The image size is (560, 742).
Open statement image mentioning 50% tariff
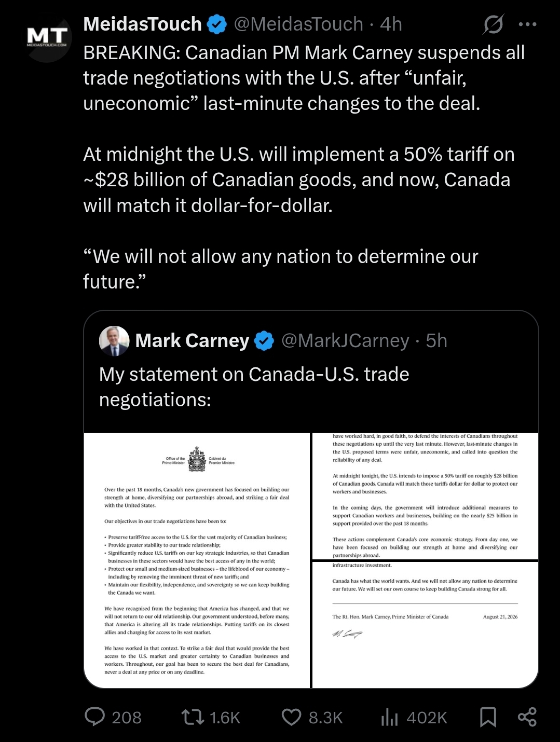(x=425, y=496)
